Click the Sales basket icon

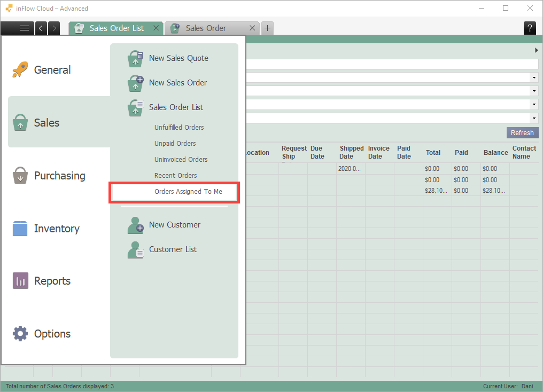(20, 122)
